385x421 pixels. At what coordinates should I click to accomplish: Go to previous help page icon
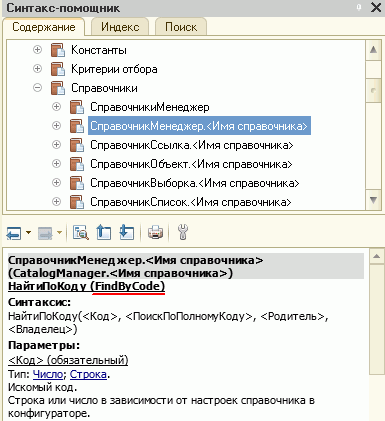coord(104,232)
